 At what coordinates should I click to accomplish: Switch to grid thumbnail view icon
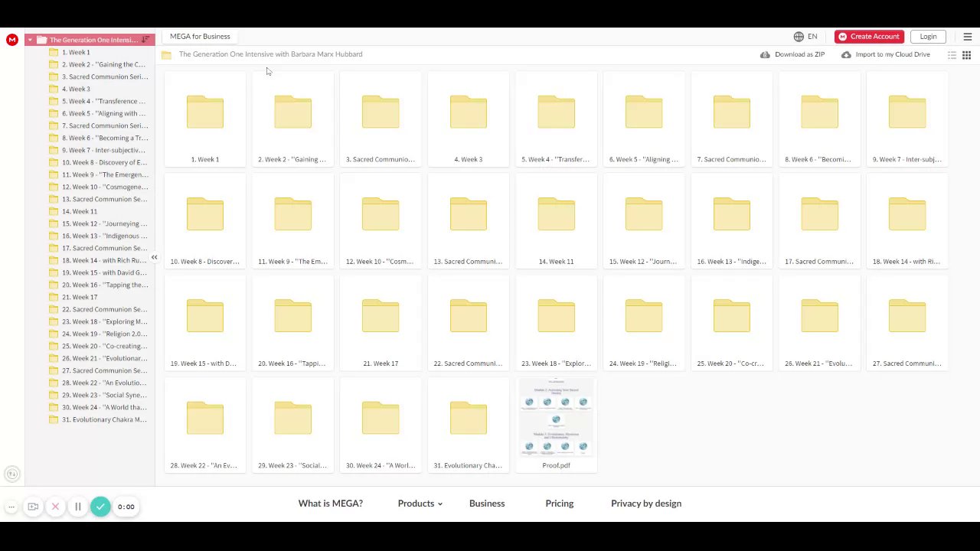(966, 55)
